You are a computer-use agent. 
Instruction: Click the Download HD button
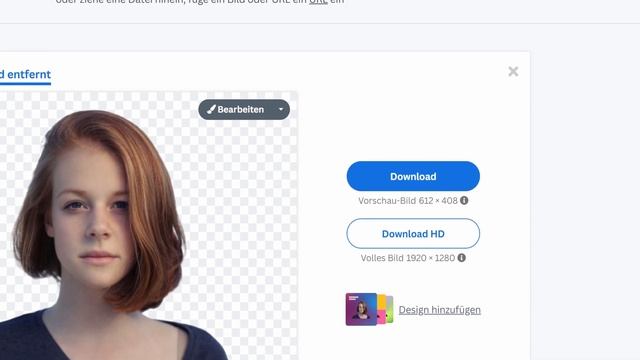pyautogui.click(x=413, y=233)
